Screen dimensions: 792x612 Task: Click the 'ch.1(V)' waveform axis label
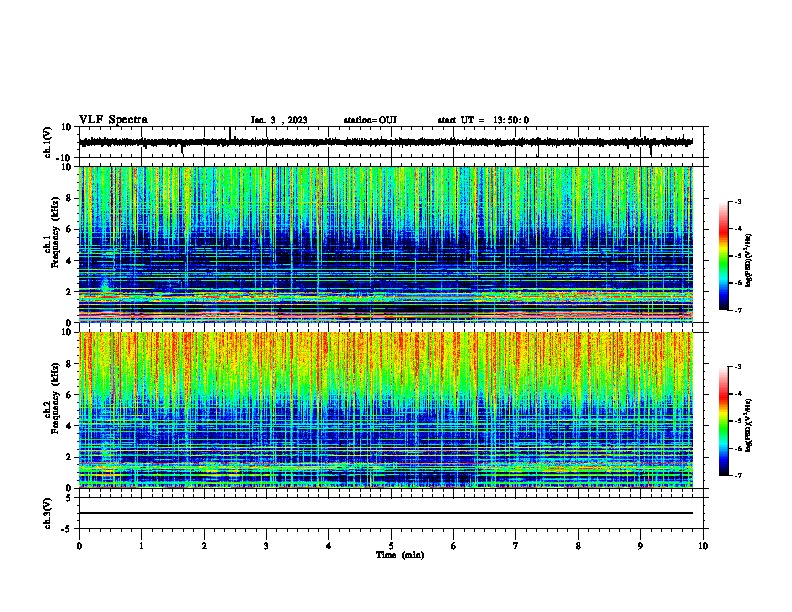47,142
